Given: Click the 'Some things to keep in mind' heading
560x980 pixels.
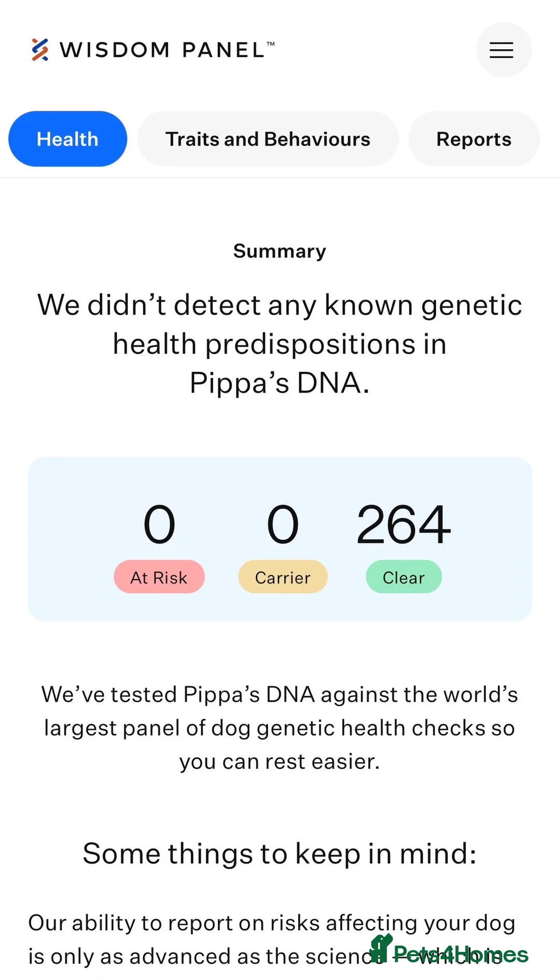Looking at the screenshot, I should [x=279, y=853].
